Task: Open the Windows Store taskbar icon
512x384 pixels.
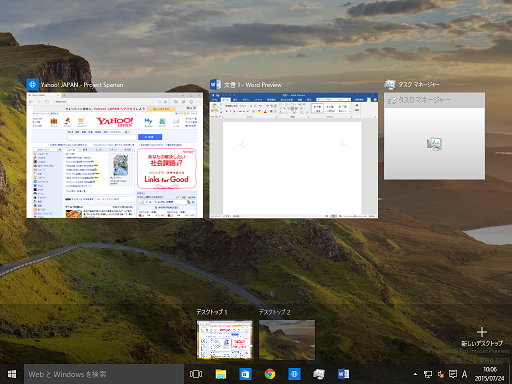Action: [x=245, y=374]
